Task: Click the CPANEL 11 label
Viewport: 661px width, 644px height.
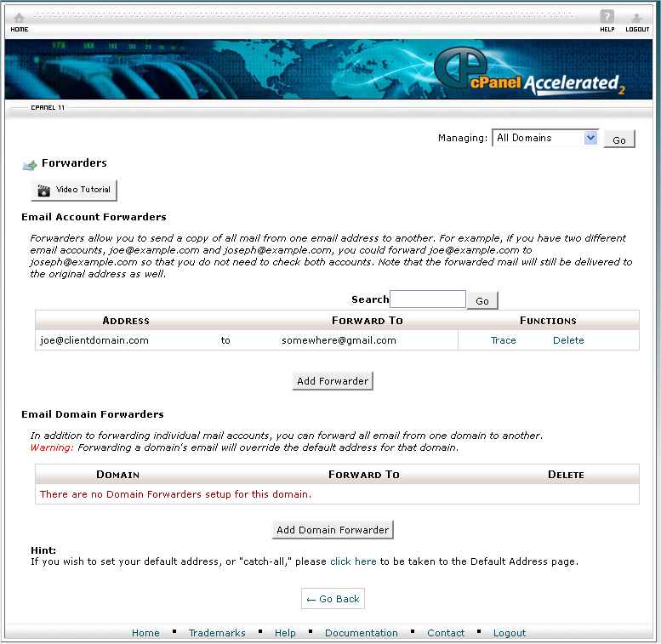Action: point(48,107)
